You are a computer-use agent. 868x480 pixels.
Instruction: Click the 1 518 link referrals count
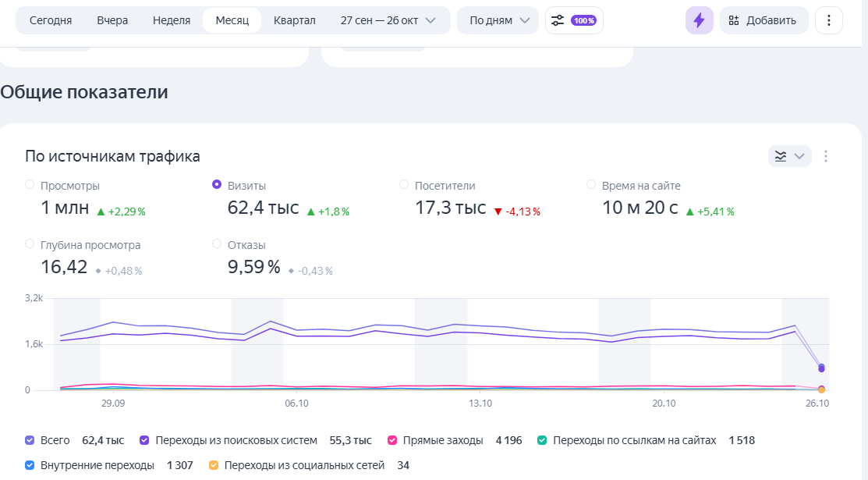[x=742, y=441]
